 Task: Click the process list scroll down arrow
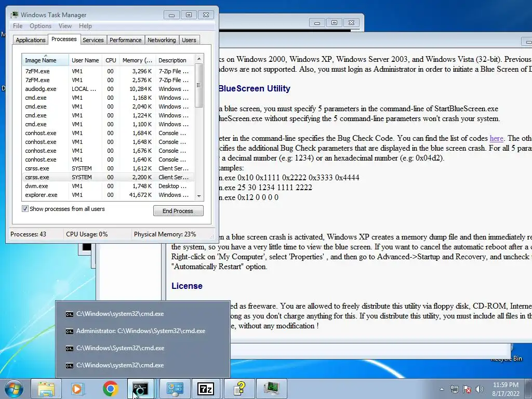pyautogui.click(x=199, y=196)
